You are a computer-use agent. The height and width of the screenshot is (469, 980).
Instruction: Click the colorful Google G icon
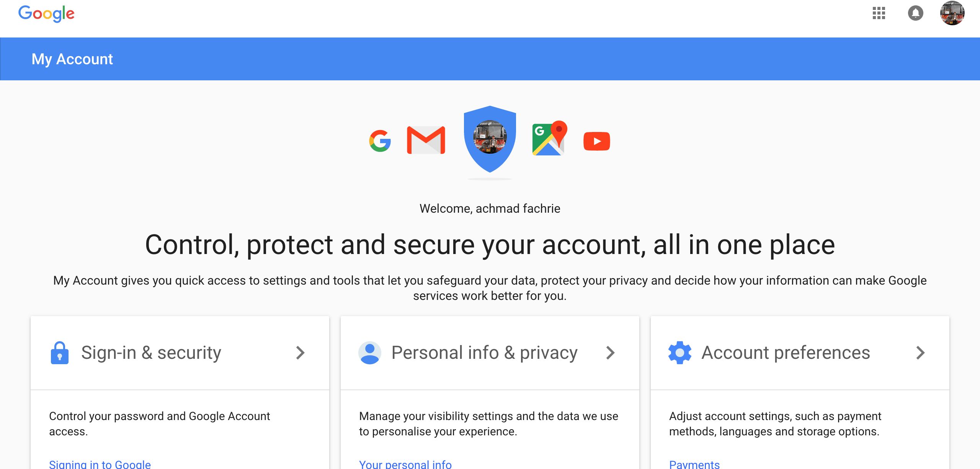click(380, 141)
